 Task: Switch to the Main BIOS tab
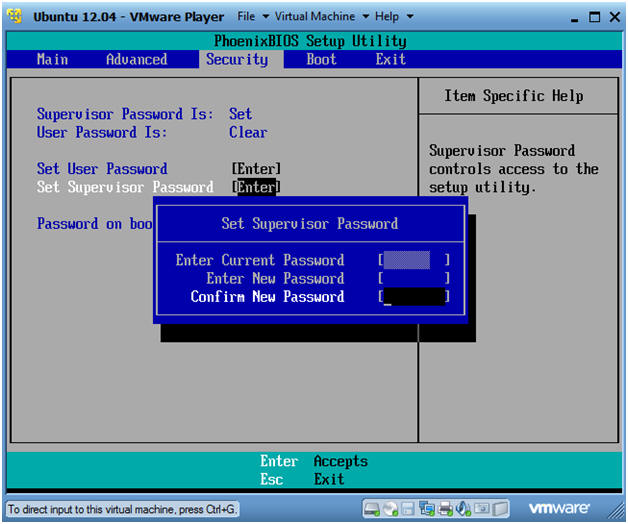click(52, 59)
